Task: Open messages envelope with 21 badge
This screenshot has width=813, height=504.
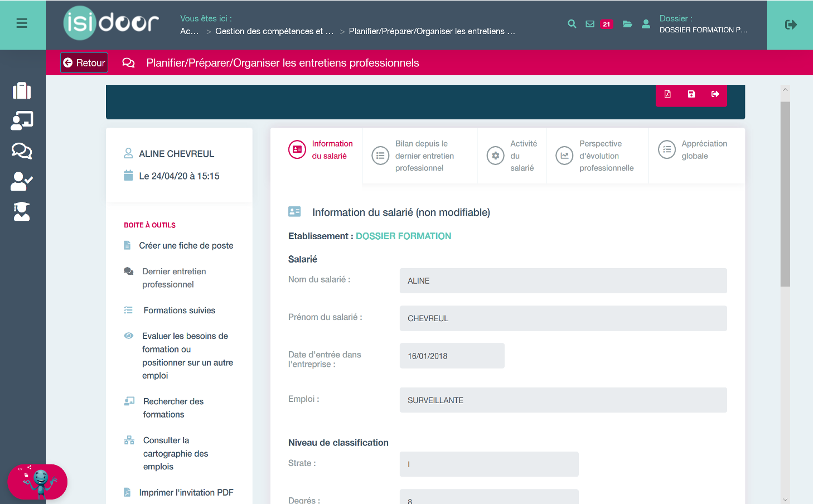Action: pos(590,24)
